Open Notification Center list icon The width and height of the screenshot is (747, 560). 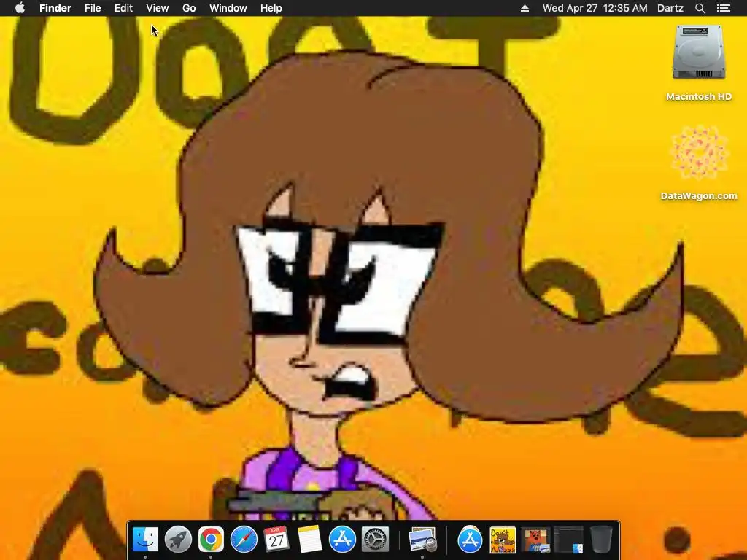(724, 8)
